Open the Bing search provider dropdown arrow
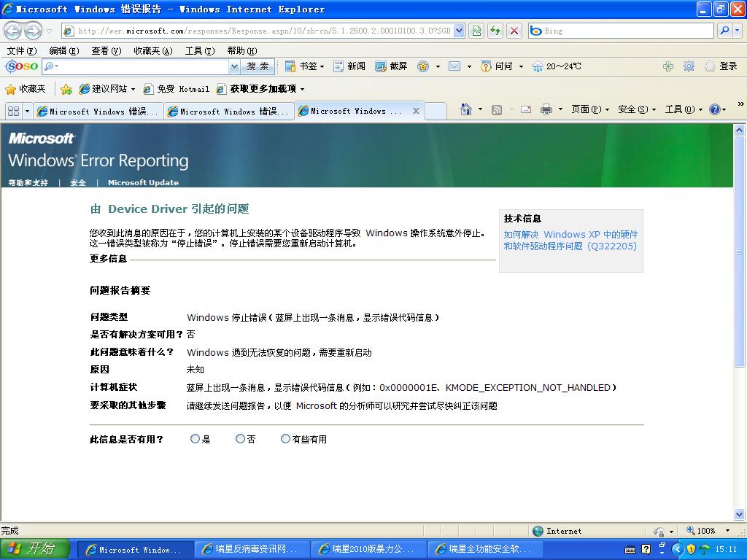 pos(738,31)
